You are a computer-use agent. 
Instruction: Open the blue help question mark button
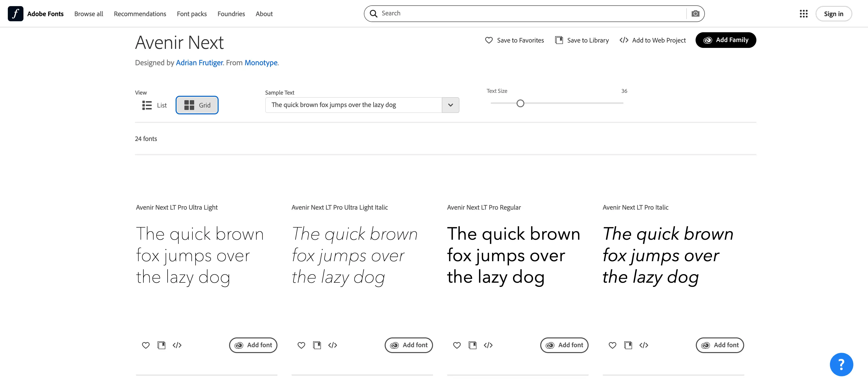pyautogui.click(x=841, y=364)
